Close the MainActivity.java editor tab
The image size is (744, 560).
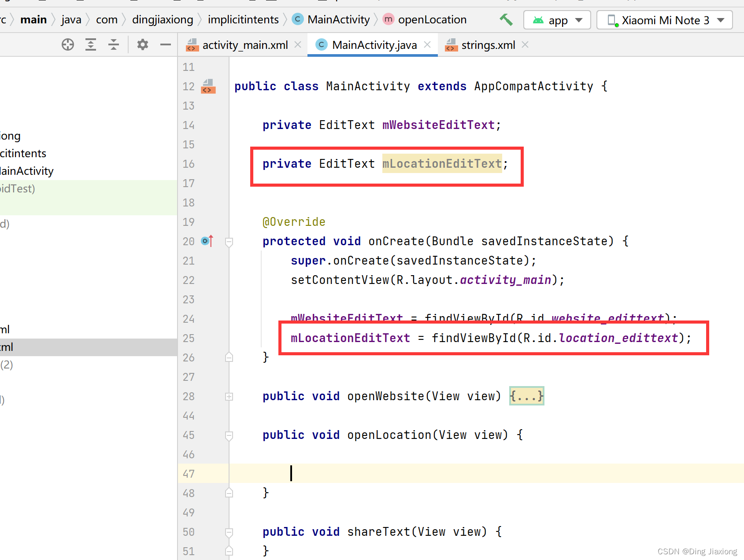[x=426, y=44]
